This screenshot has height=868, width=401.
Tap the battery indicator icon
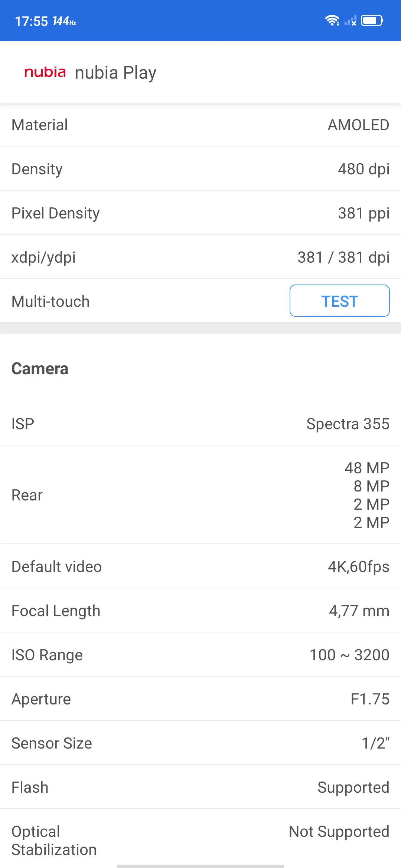[x=372, y=20]
